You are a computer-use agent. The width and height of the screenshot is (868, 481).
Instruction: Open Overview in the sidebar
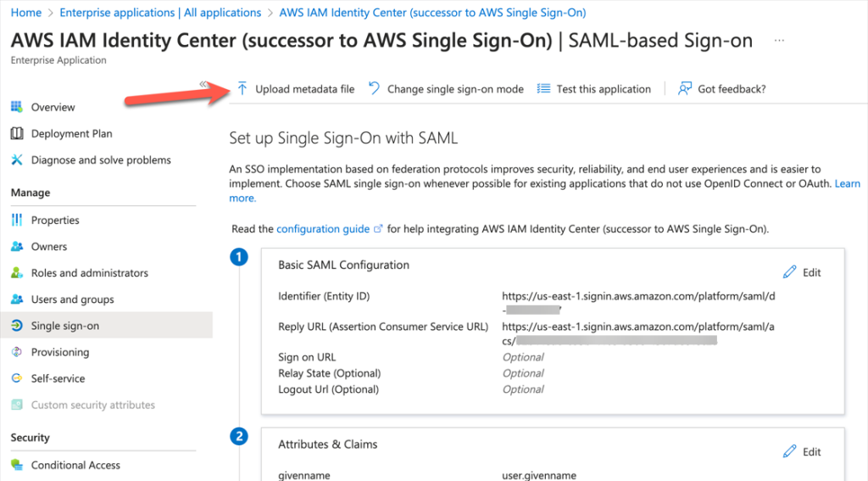click(x=53, y=108)
